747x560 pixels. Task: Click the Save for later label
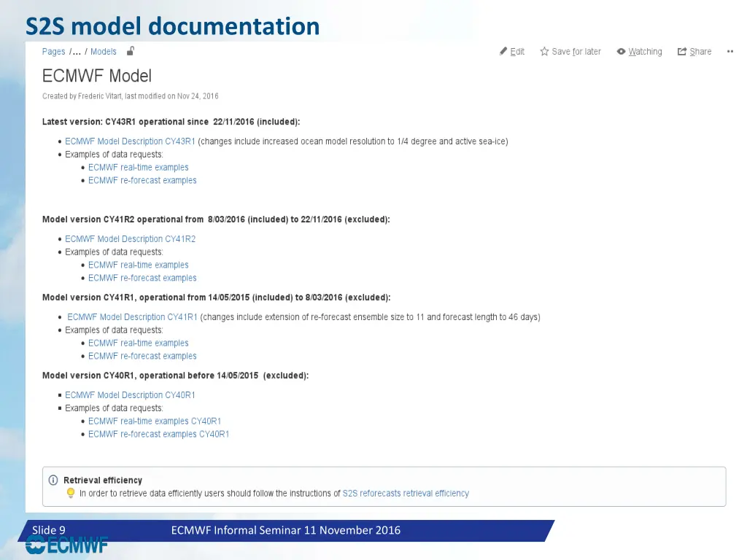576,52
